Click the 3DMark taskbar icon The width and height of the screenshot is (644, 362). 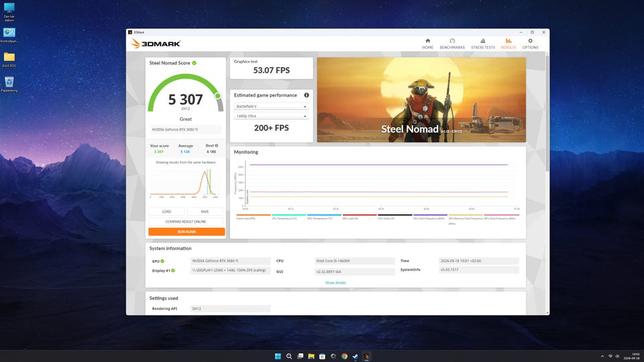366,356
